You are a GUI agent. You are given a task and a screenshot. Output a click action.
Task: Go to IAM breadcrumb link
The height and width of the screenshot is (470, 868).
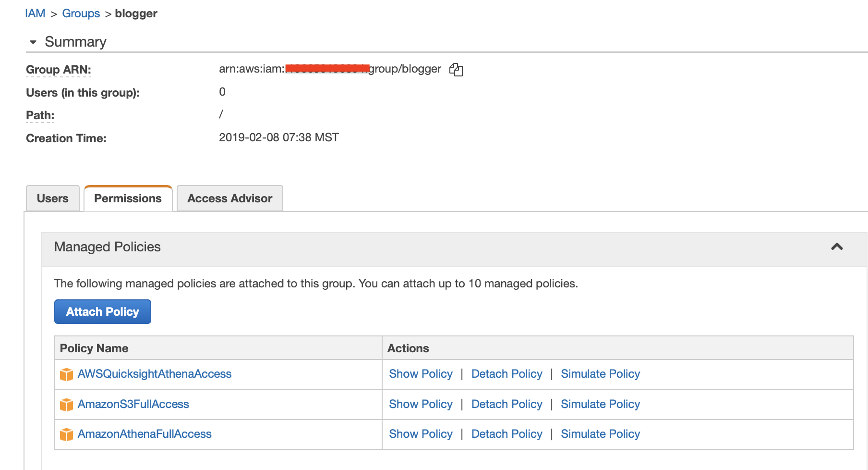click(x=35, y=13)
